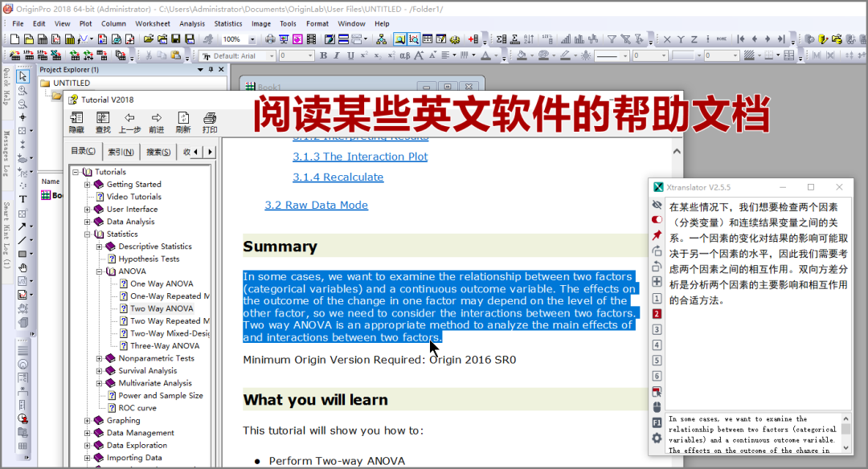Open the 3.1.3 The Interaction Plot link
Image resolution: width=868 pixels, height=469 pixels.
pyautogui.click(x=360, y=157)
